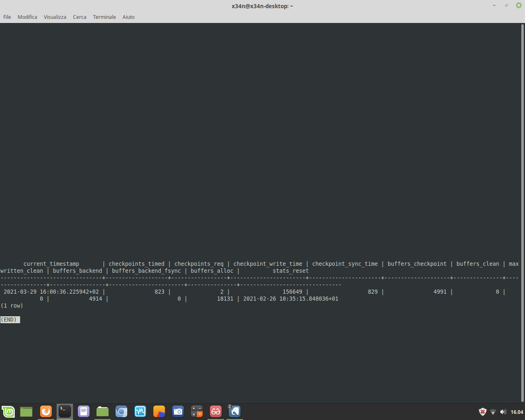Launch Firefox from the taskbar
Screen dimensions: 525x420
[46, 412]
